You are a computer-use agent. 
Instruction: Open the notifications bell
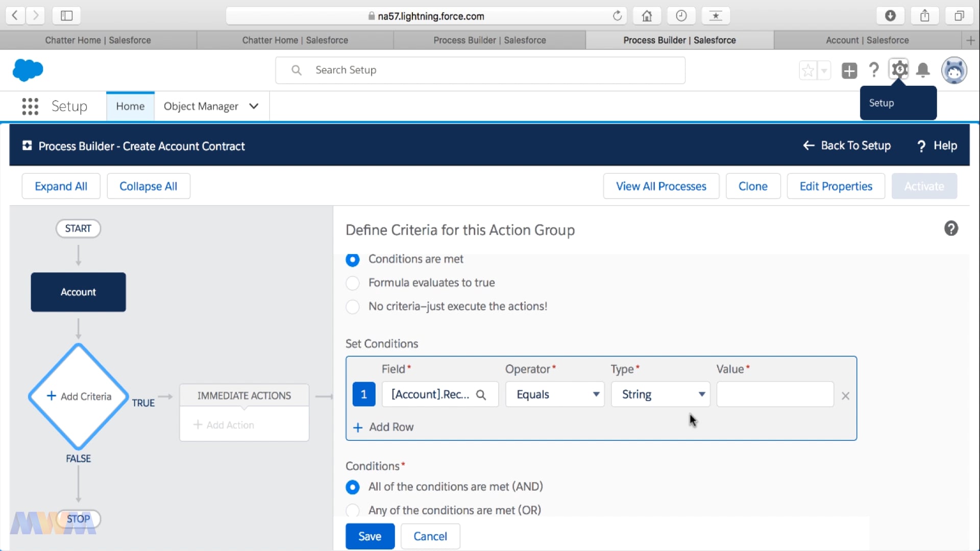pyautogui.click(x=923, y=70)
